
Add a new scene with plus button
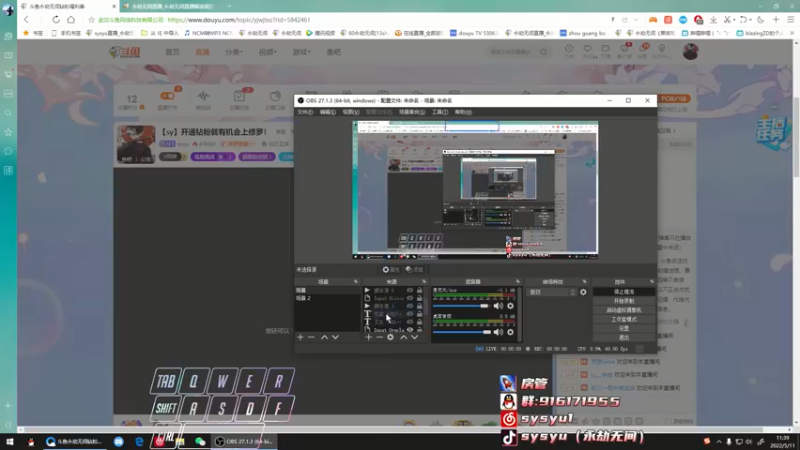pos(301,337)
